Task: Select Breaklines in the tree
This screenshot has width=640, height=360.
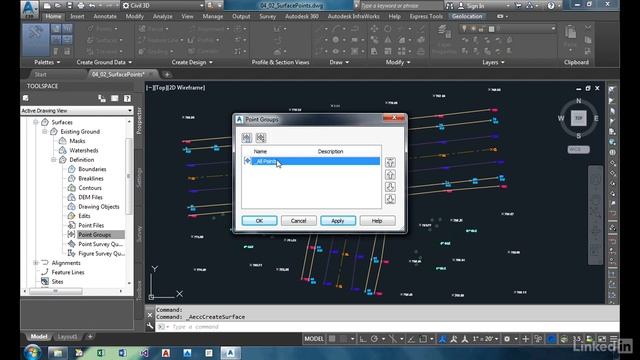Action: click(91, 178)
